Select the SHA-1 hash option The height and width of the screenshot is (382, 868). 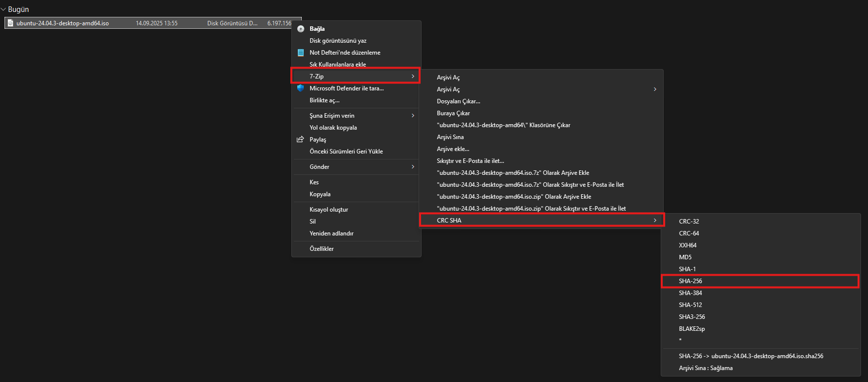761,269
